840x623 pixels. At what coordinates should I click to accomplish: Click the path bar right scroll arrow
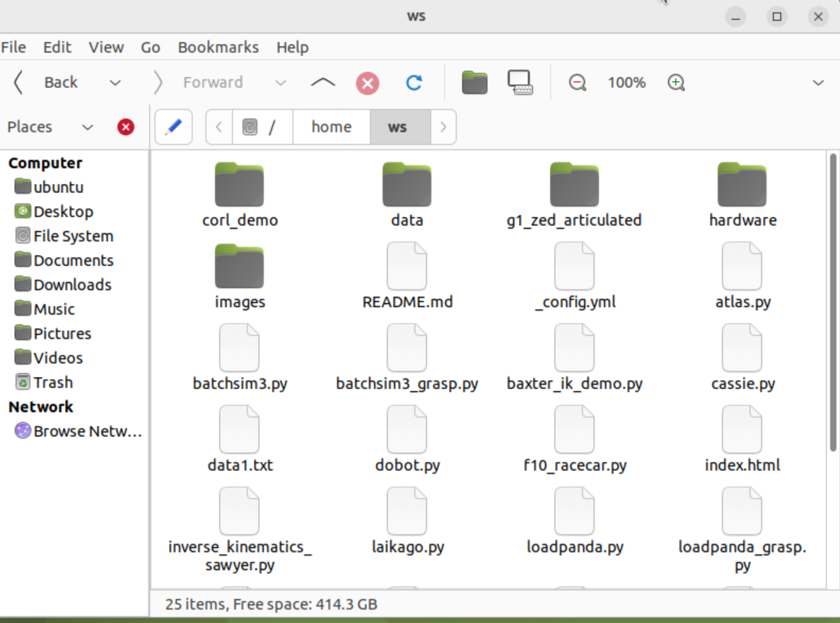pos(443,127)
